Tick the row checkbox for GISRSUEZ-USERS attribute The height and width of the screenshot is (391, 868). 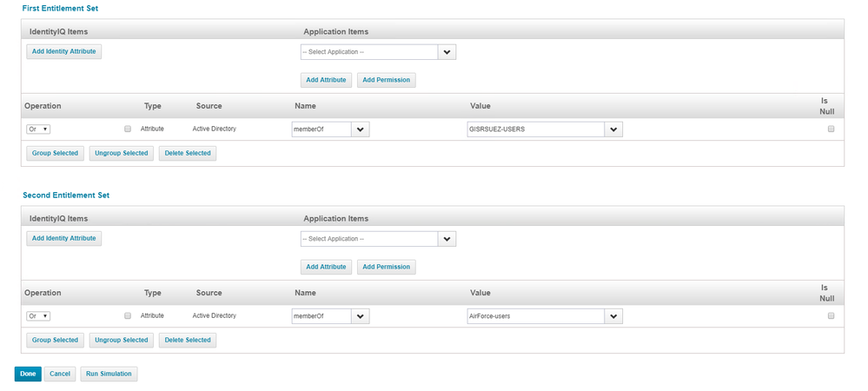coord(128,129)
